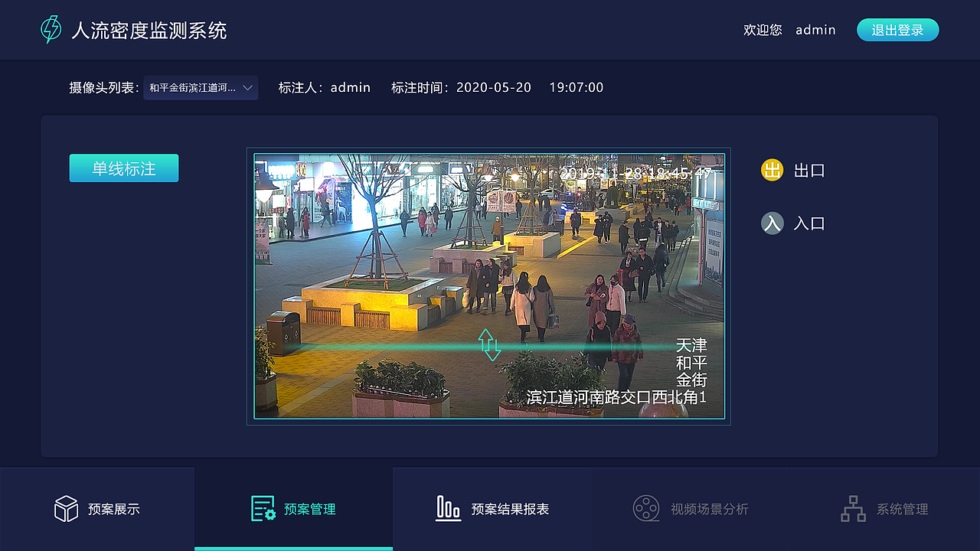The width and height of the screenshot is (980, 551).
Task: Click the camera video feed thumbnail
Action: click(490, 285)
